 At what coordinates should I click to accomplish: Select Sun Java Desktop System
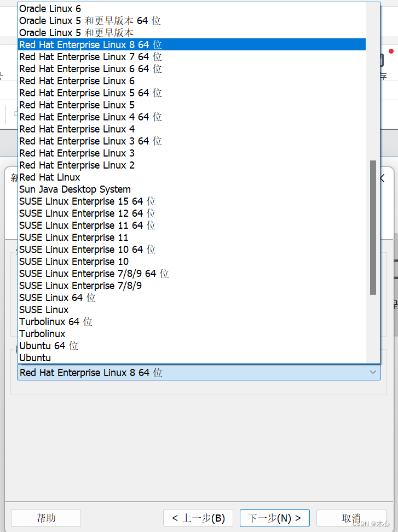pos(192,189)
